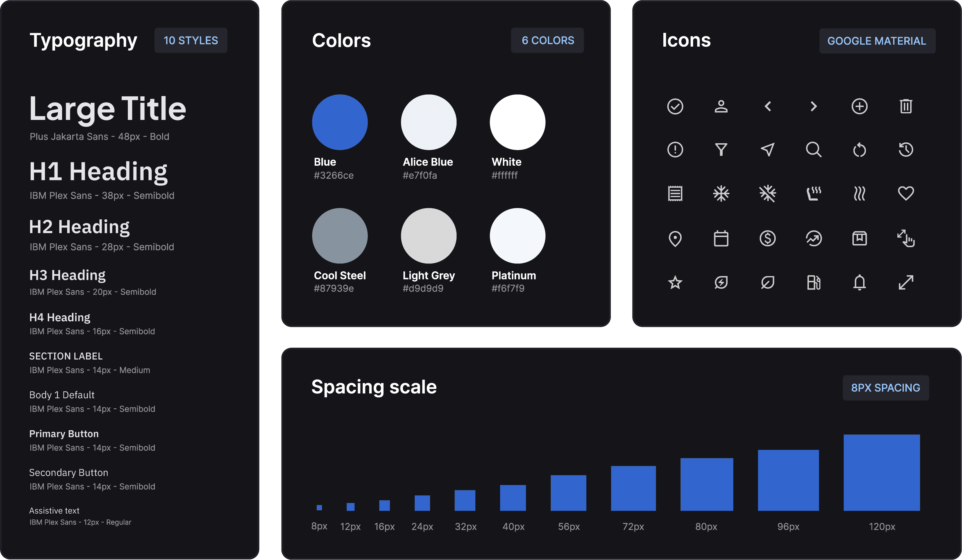Click the diagonal expand arrows icon
This screenshot has width=962, height=560.
point(906,283)
